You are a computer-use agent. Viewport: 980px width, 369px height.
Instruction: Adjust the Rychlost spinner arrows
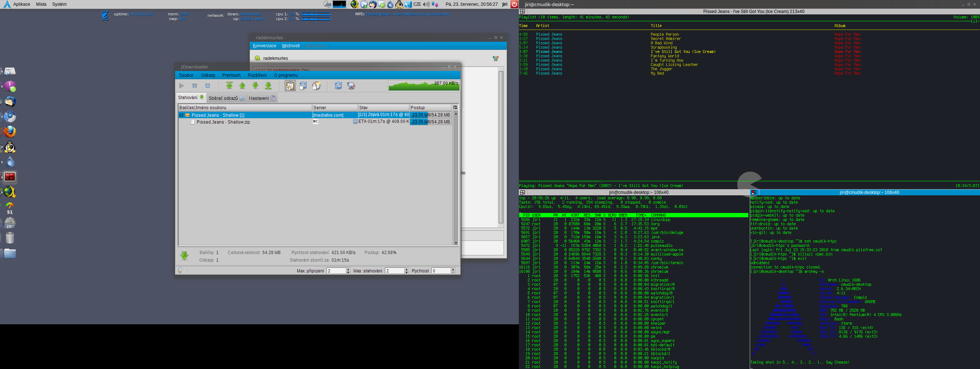[453, 271]
